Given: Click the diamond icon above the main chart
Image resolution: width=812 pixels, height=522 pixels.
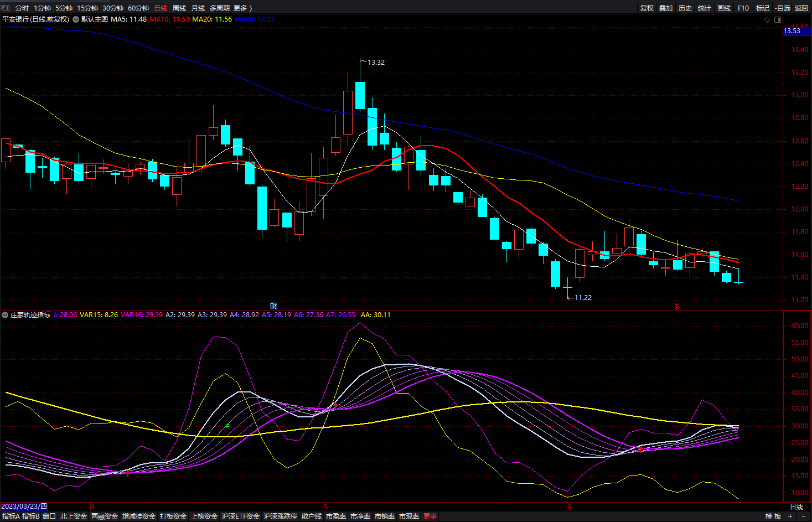Looking at the screenshot, I should click(767, 19).
